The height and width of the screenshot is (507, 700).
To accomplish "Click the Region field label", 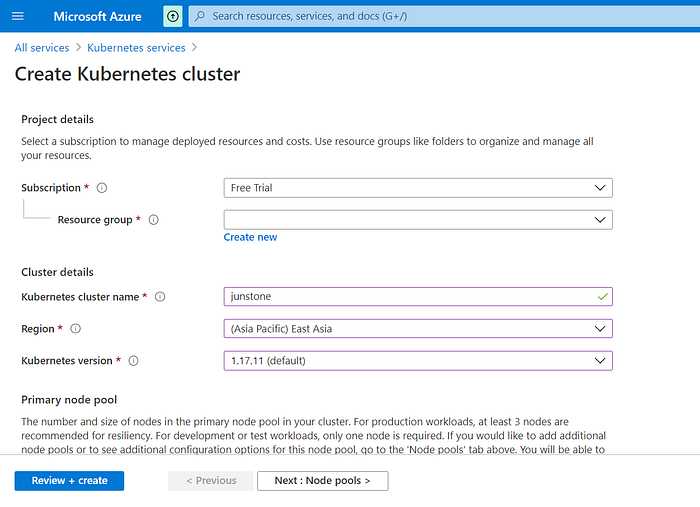I will click(38, 329).
